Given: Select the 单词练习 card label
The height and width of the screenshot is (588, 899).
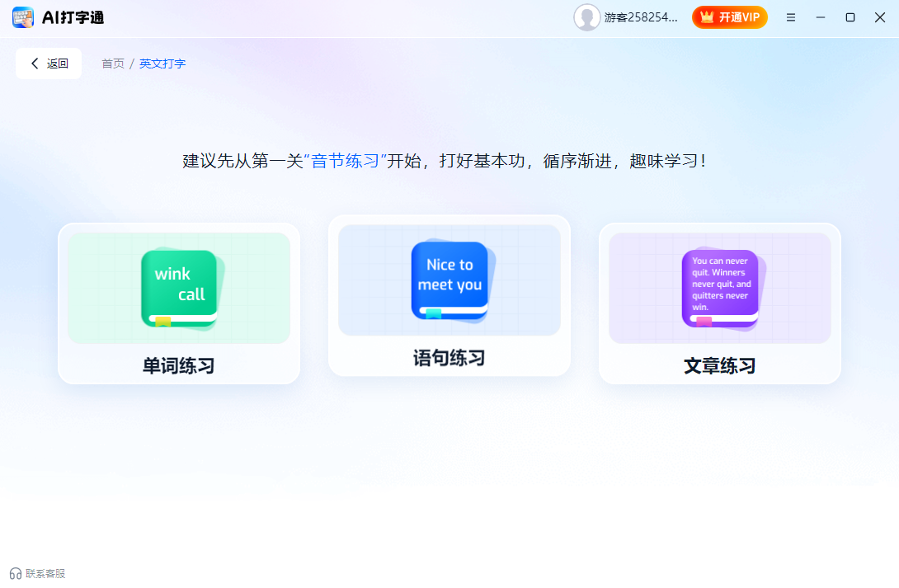Looking at the screenshot, I should pyautogui.click(x=179, y=365).
